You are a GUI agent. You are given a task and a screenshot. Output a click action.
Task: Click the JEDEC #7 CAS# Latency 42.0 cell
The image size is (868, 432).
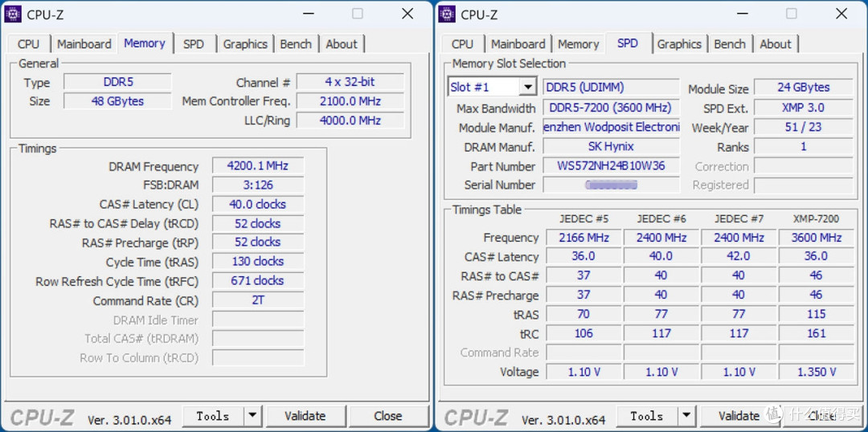click(x=739, y=257)
